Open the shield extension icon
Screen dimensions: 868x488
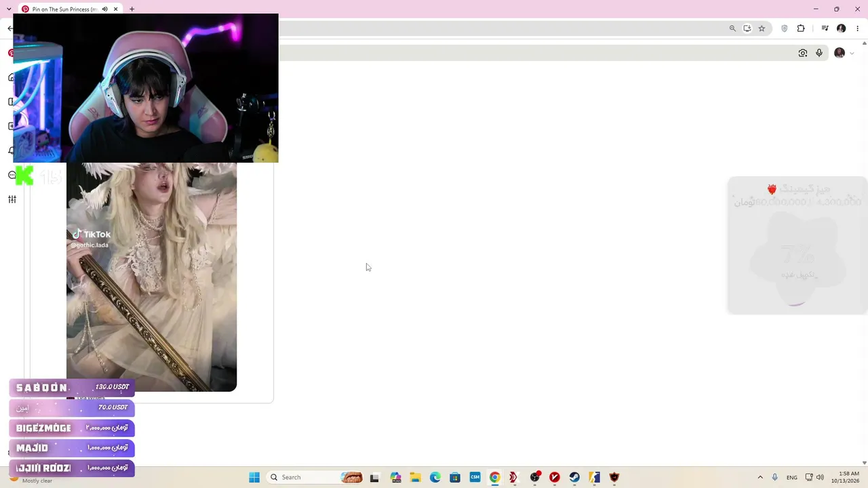coord(785,28)
